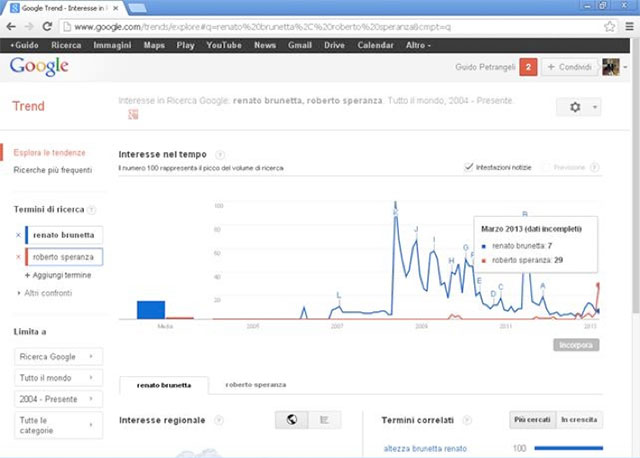
Task: Click the Trend title link
Action: point(28,106)
